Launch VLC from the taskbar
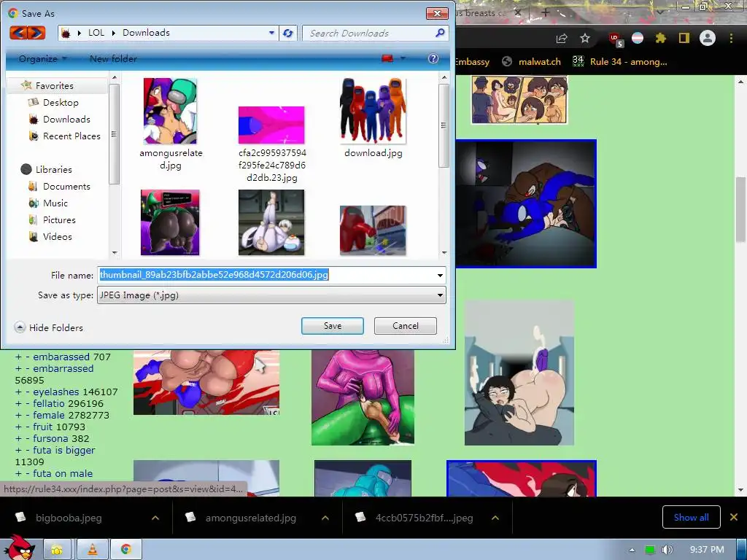Viewport: 747px width, 560px height. coord(93,550)
